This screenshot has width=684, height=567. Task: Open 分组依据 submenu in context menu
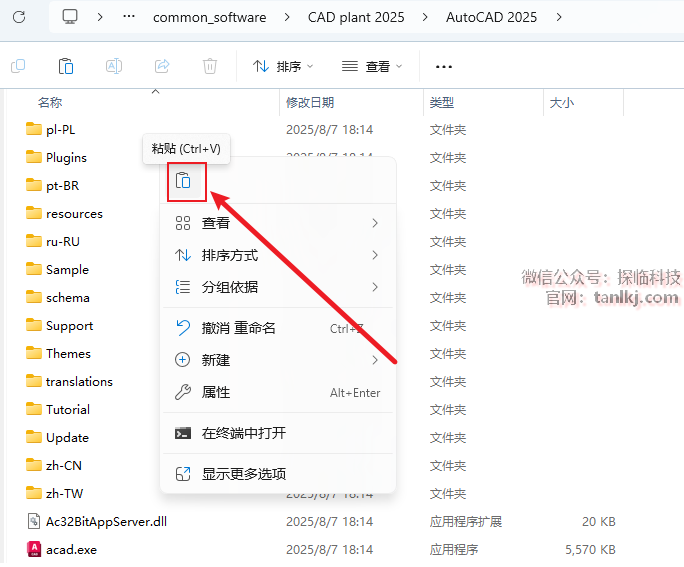pos(277,287)
